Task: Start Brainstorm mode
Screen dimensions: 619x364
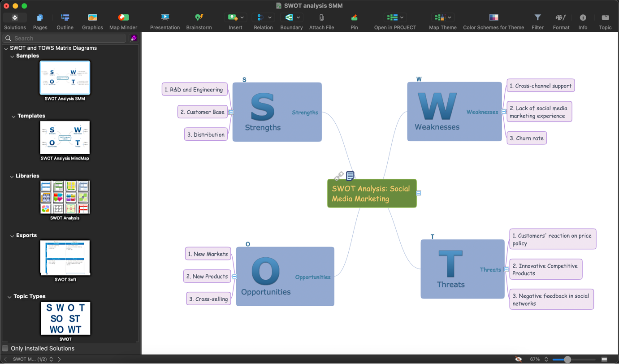Action: click(199, 21)
